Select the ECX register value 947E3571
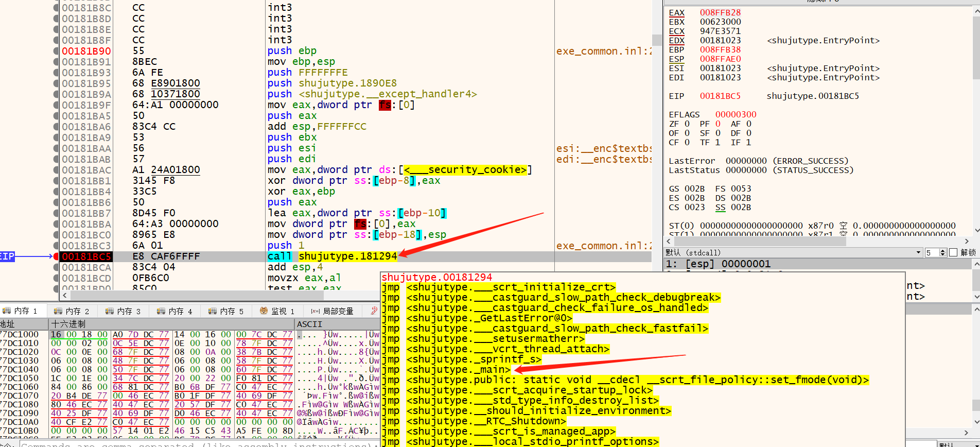This screenshot has height=447, width=980. (x=720, y=31)
